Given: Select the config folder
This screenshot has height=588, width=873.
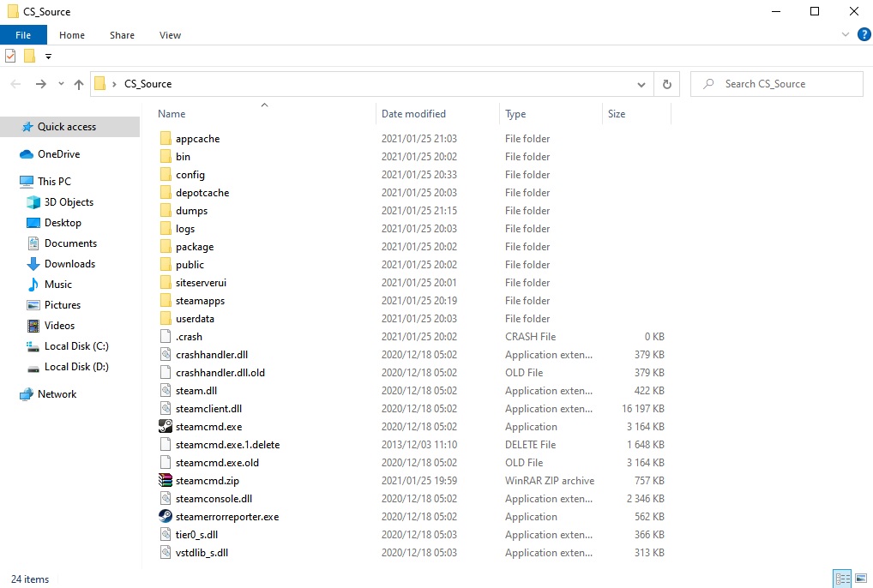Looking at the screenshot, I should coord(190,175).
